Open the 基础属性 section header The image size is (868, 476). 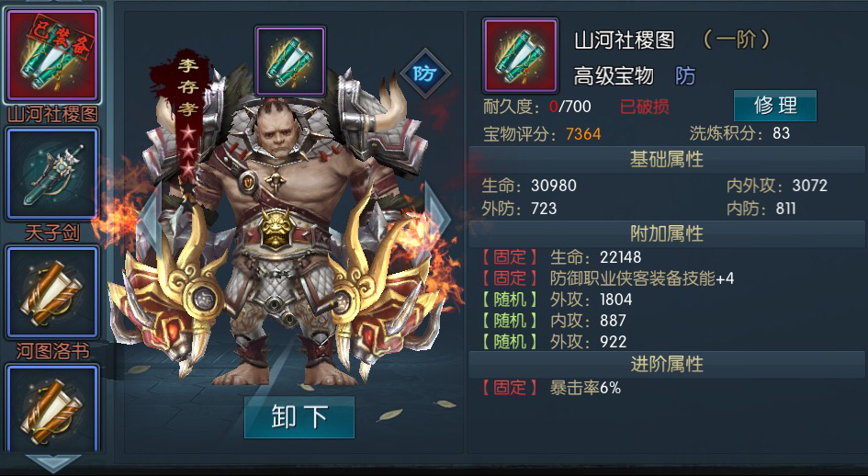point(667,160)
